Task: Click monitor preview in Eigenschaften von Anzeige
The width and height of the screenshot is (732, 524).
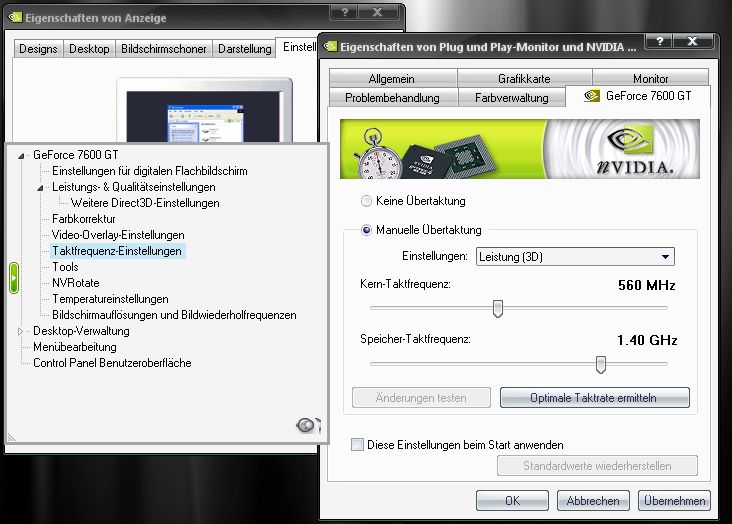Action: point(204,112)
